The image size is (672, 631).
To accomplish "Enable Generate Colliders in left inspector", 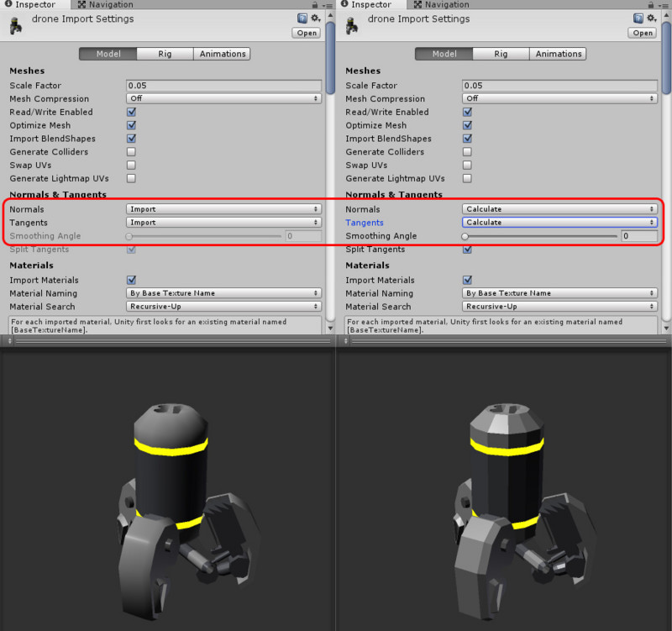I will [132, 152].
